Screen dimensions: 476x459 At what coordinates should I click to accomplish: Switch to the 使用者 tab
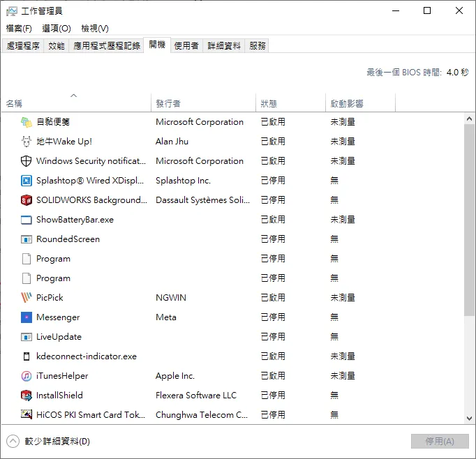(186, 46)
